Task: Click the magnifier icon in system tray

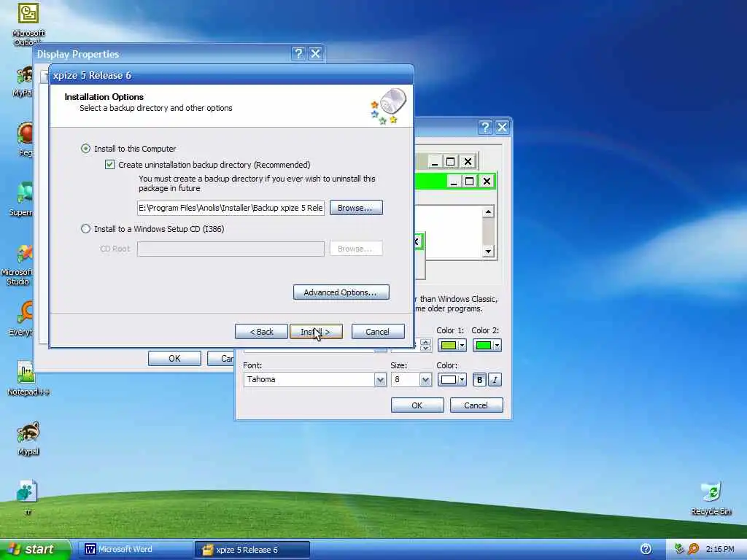Action: [x=693, y=549]
